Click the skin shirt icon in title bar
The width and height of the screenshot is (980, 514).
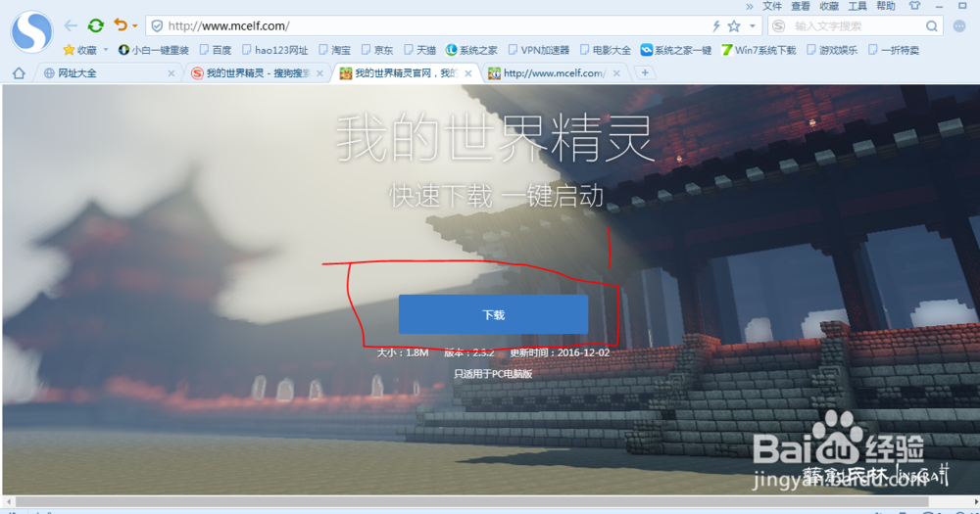coord(914,6)
